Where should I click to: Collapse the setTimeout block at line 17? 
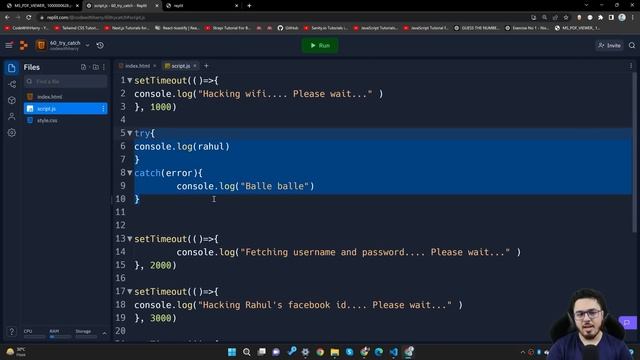coord(130,291)
